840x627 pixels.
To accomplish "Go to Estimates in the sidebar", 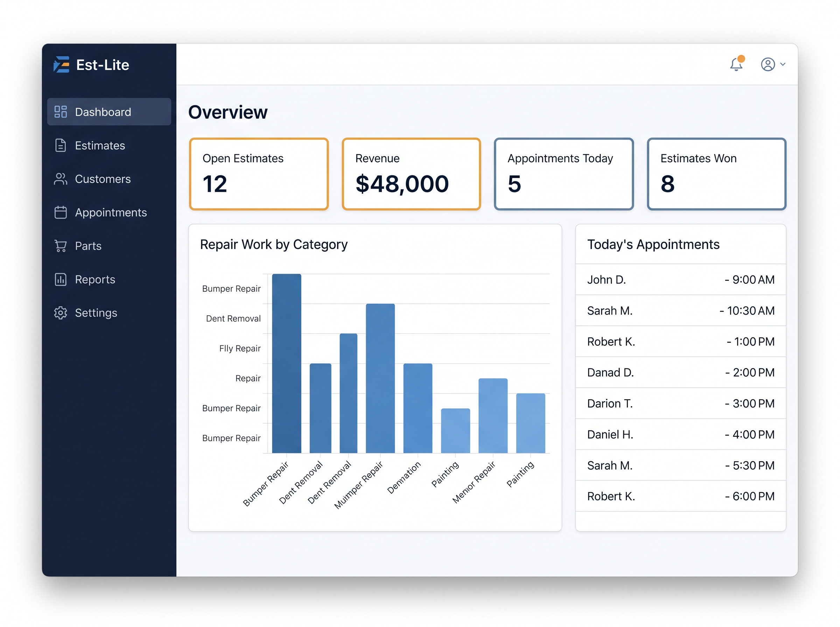I will (x=100, y=145).
